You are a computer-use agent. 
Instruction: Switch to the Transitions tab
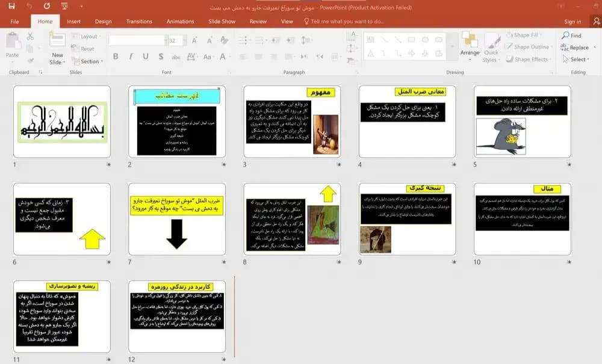[x=140, y=22]
